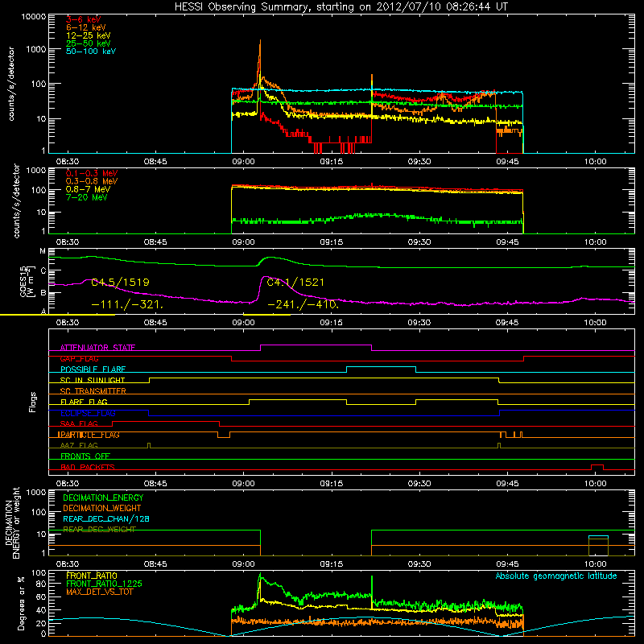The width and height of the screenshot is (644, 644).
Task: Click '09:00' time label below the top keV panel
Action: 243,162
